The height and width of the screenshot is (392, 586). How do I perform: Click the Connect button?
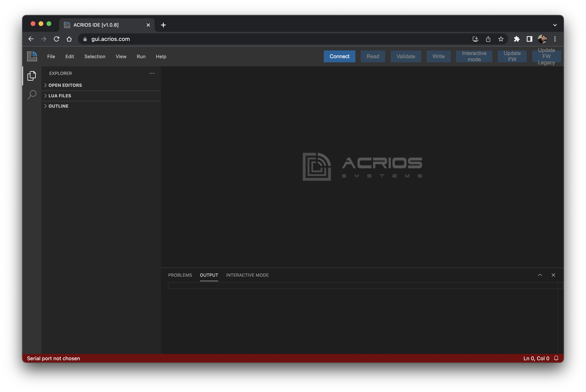339,57
